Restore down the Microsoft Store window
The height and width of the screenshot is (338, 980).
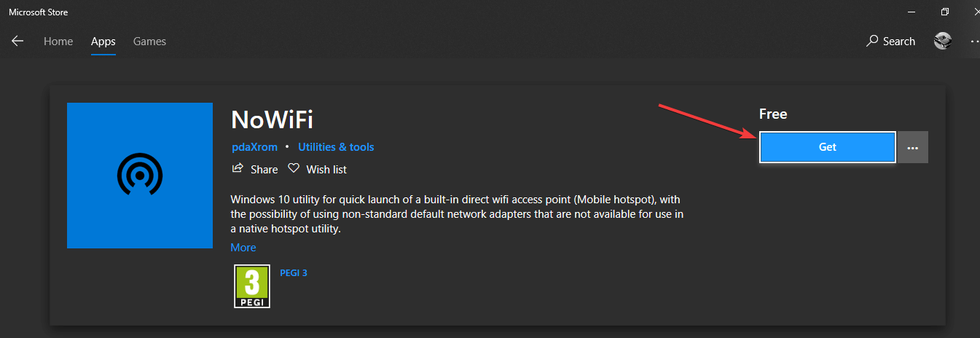tap(945, 12)
